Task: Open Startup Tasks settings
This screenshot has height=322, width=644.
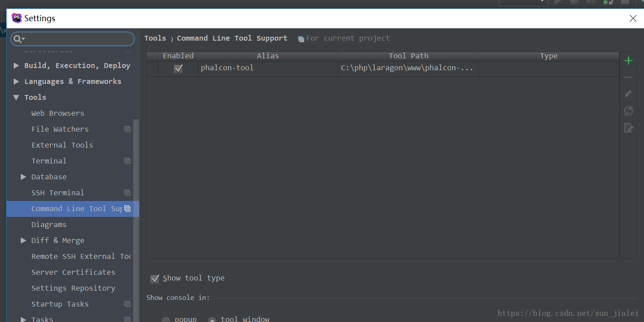Action: 60,304
